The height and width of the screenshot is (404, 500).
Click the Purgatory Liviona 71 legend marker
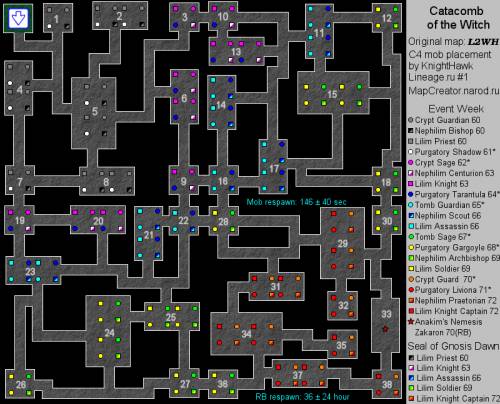411,290
